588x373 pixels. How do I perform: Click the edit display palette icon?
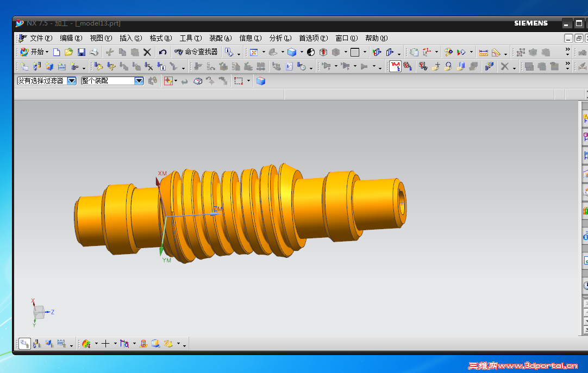(448, 52)
